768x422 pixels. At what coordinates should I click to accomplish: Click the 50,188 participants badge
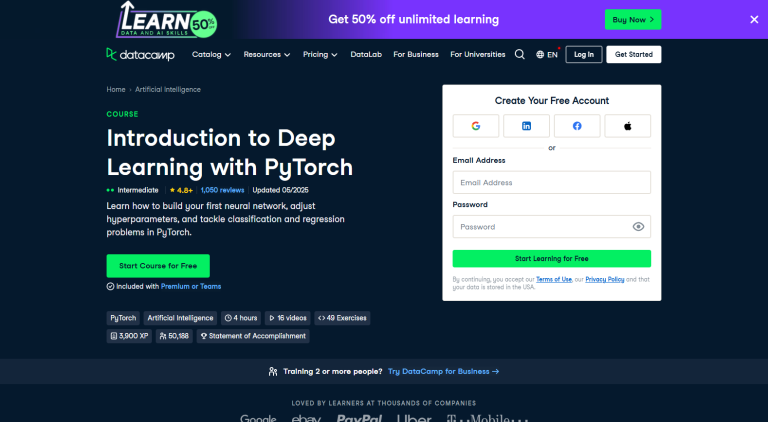click(174, 336)
